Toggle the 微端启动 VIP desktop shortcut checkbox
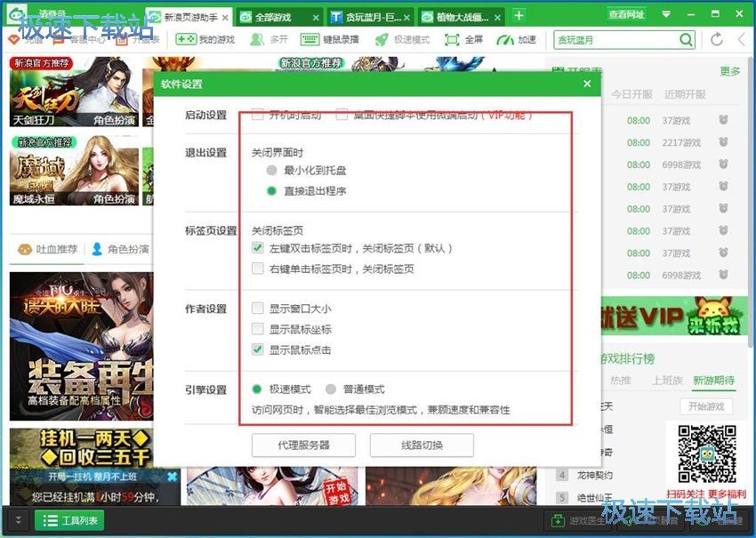Viewport: 756px width, 538px height. pyautogui.click(x=342, y=115)
